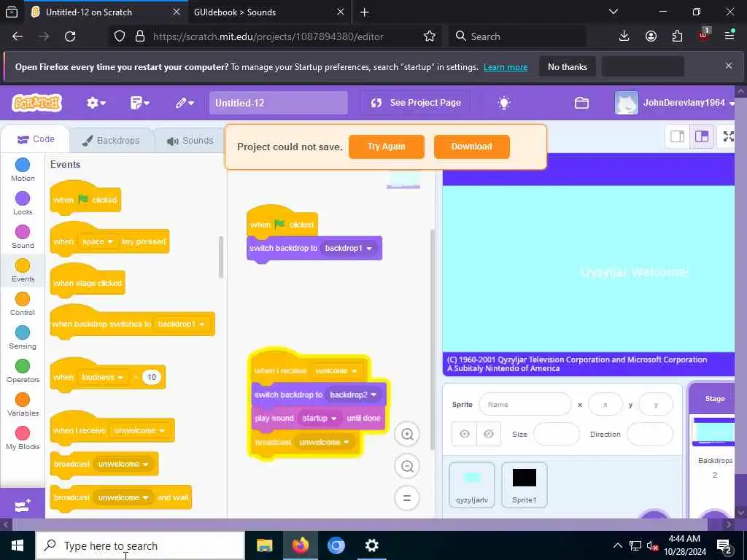The width and height of the screenshot is (747, 560).
Task: Click palette 'when flag clicked' block
Action: 86,199
